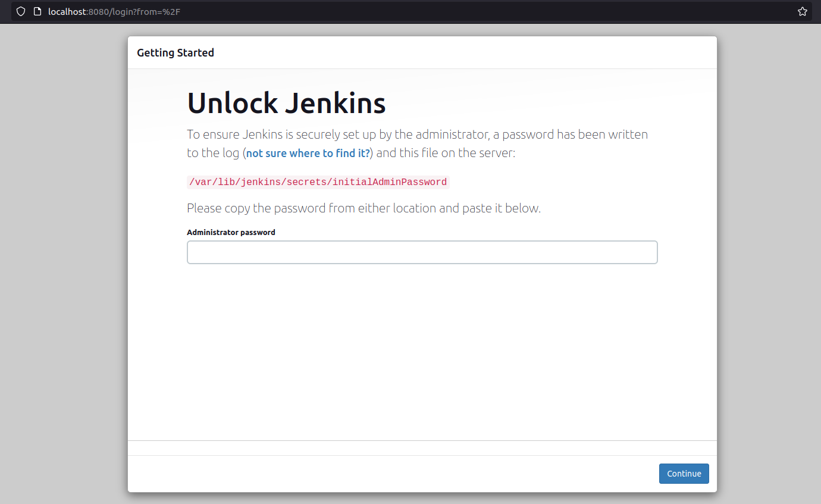The height and width of the screenshot is (504, 821).
Task: Click the initialAdminPassword file path text
Action: 318,182
